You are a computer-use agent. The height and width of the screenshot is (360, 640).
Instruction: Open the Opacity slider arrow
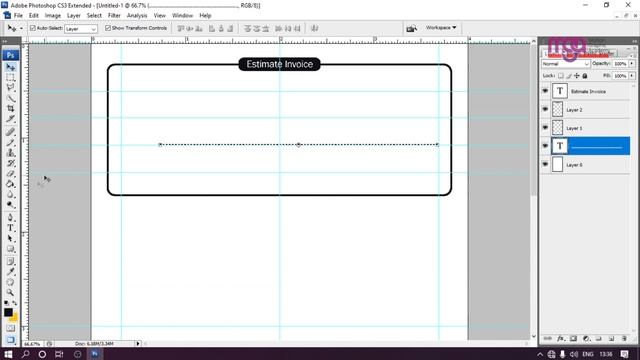click(632, 64)
